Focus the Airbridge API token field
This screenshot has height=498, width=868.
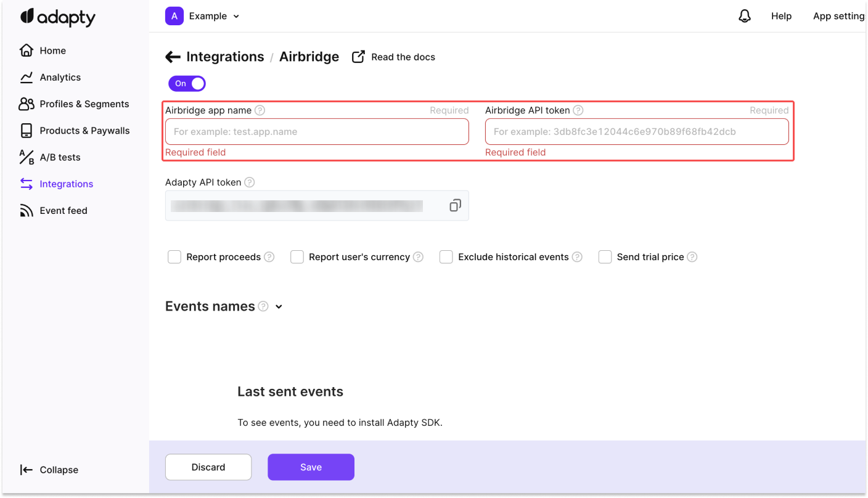637,132
